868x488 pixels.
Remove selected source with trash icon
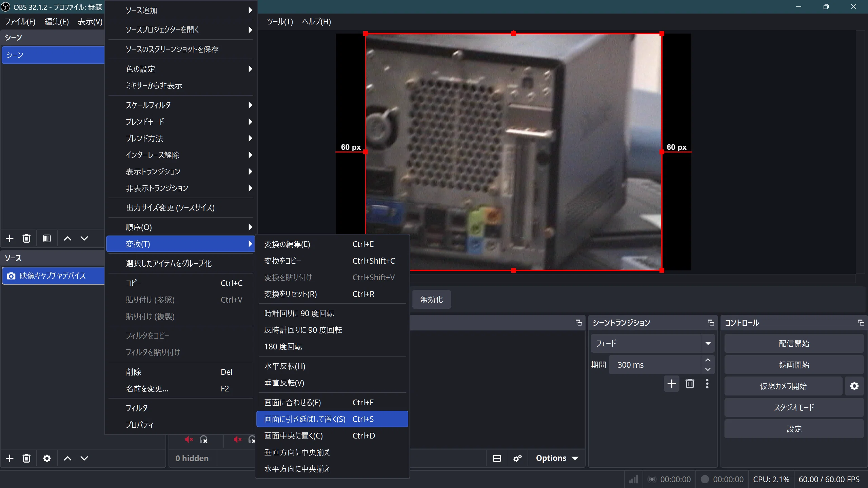(26, 459)
